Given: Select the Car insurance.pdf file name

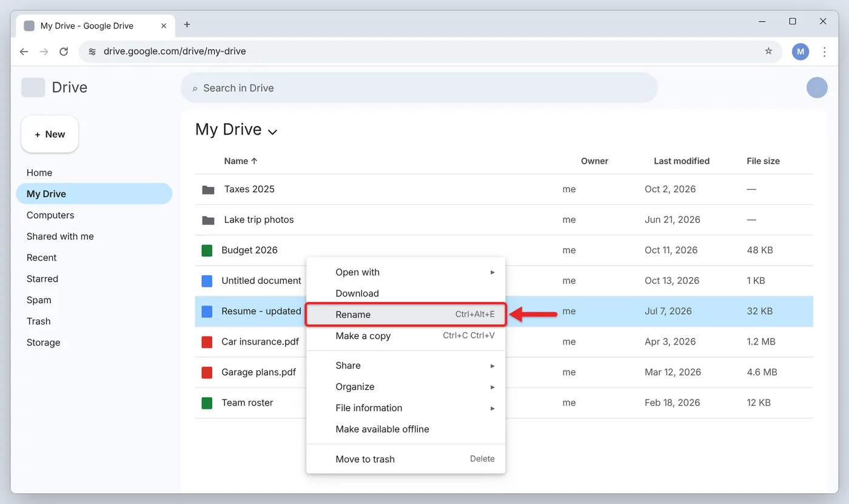Looking at the screenshot, I should point(260,341).
